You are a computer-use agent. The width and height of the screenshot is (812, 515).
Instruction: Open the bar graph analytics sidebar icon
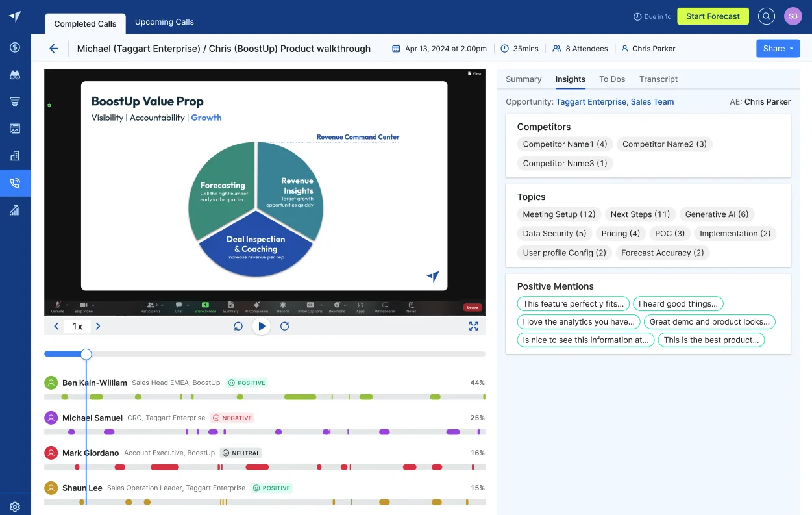(x=15, y=210)
